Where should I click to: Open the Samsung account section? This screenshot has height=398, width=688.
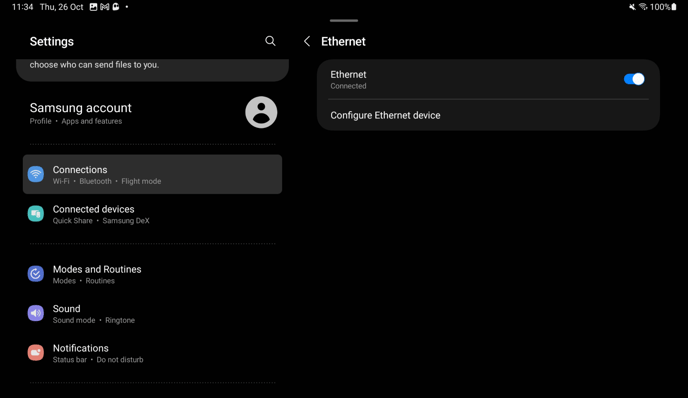pyautogui.click(x=152, y=113)
